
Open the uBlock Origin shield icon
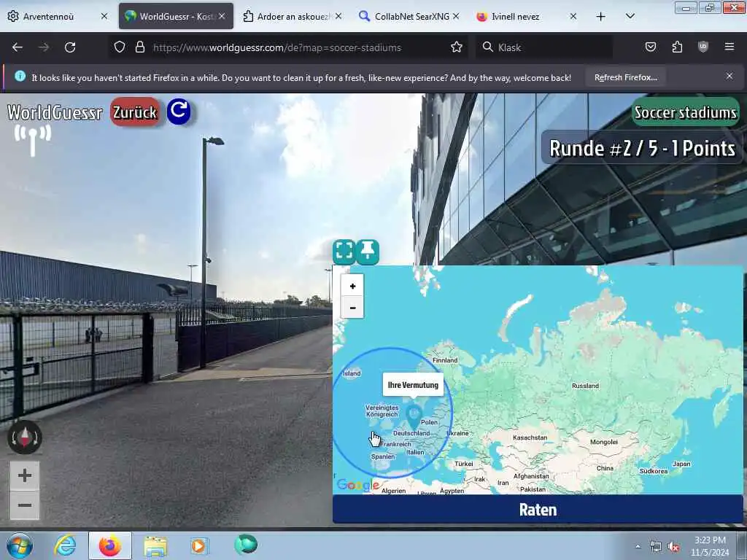(703, 47)
